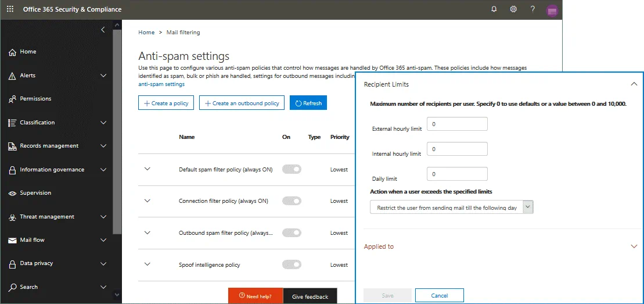Click the External hourly limit field

pyautogui.click(x=457, y=124)
